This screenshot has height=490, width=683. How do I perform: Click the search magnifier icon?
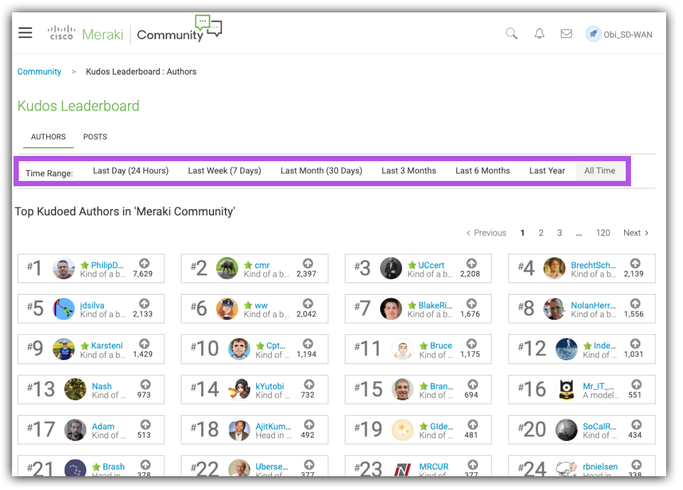coord(511,33)
